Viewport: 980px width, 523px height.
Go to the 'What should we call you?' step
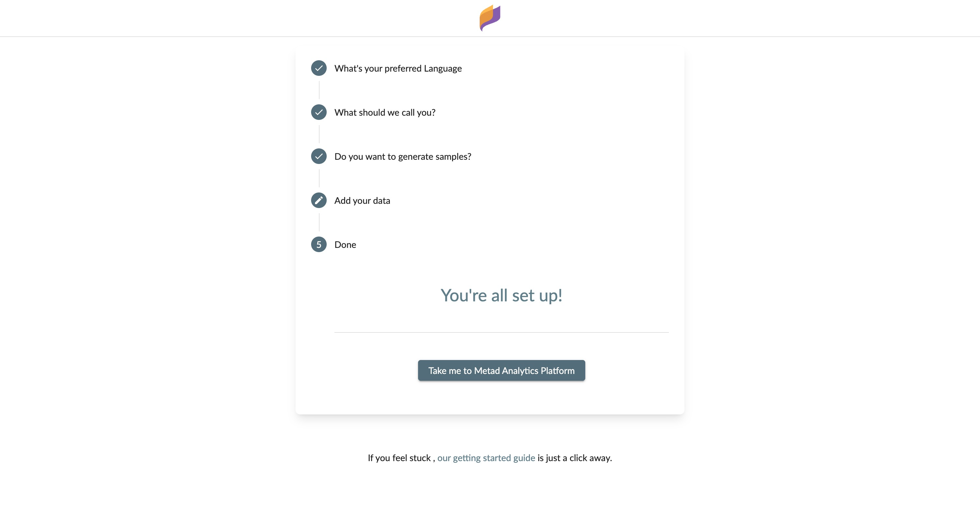coord(385,112)
